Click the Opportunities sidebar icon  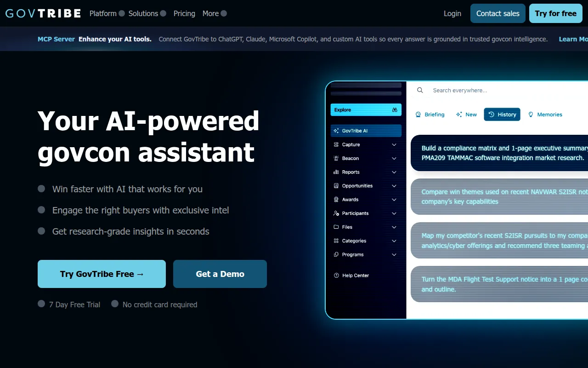click(x=336, y=186)
